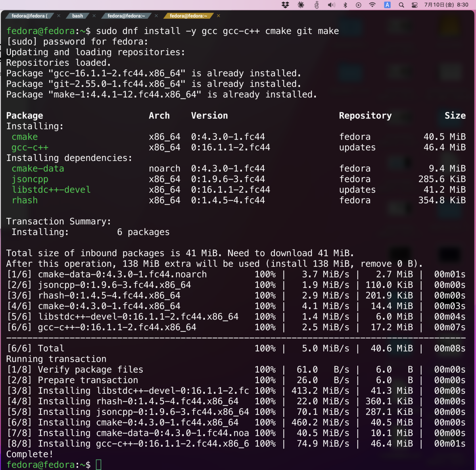The height and width of the screenshot is (470, 476).
Task: Click the '[4/6] cmake' download line
Action: pyautogui.click(x=236, y=306)
